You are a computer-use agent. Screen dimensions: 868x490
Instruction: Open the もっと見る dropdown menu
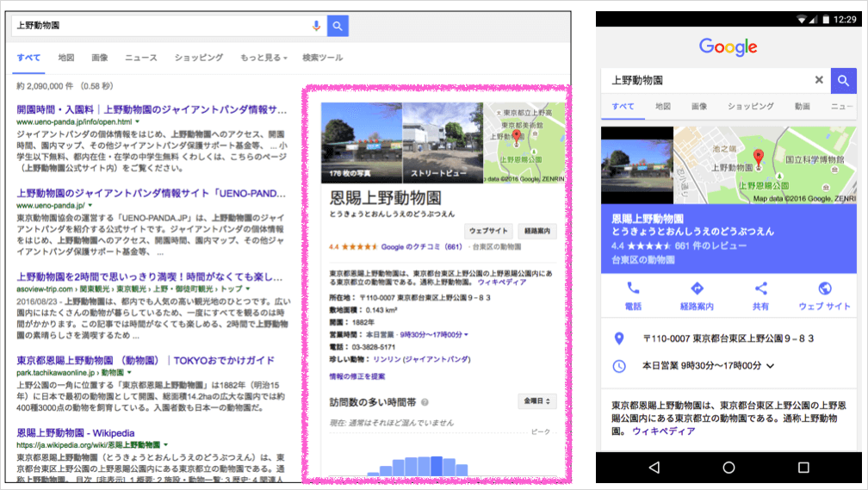click(x=263, y=58)
